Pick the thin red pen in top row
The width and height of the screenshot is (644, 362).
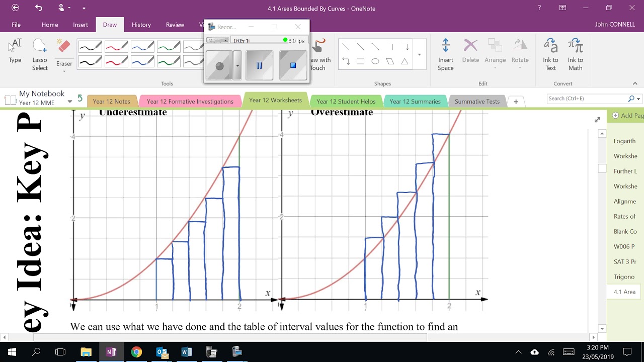click(x=116, y=47)
